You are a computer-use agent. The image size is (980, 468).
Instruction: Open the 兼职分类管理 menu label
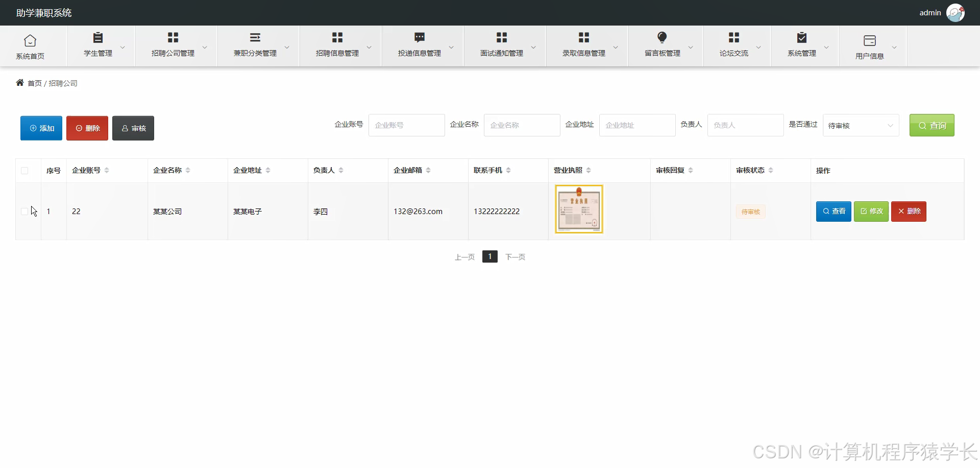255,53
